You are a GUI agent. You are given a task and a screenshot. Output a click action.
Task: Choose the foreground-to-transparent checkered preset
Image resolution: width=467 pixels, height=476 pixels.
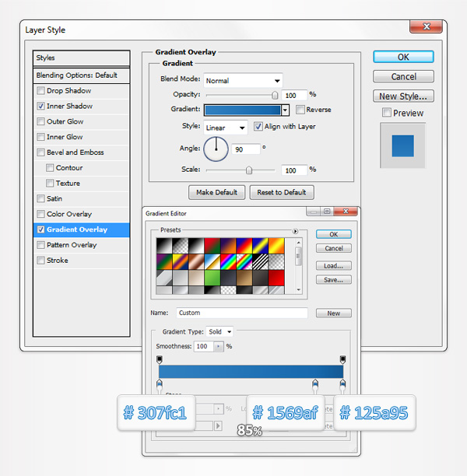pyautogui.click(x=180, y=246)
